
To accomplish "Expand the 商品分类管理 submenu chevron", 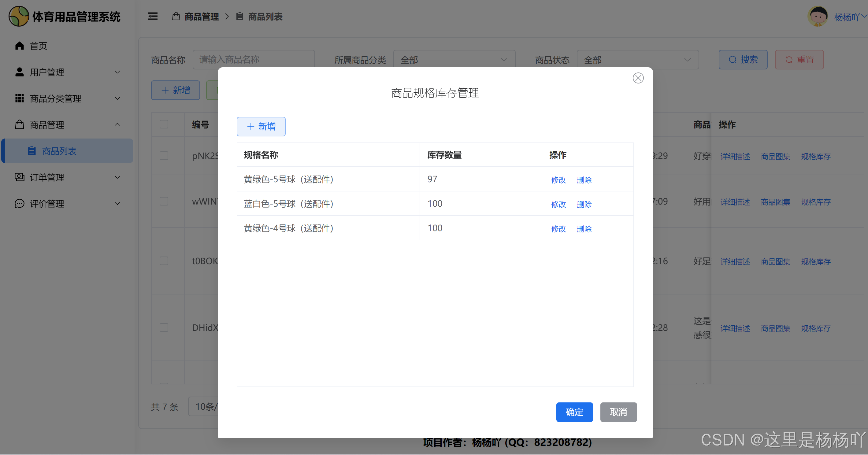I will 117,98.
